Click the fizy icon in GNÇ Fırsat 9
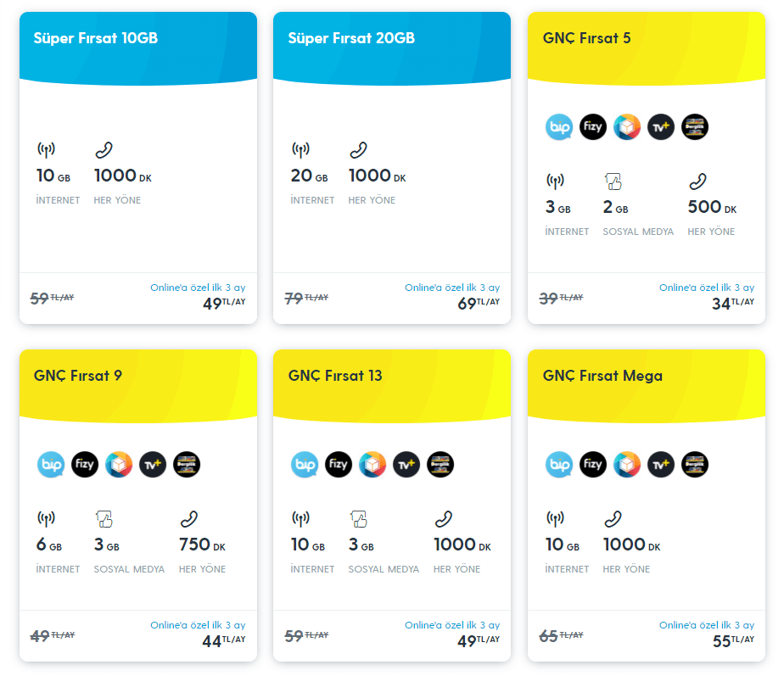This screenshot has width=784, height=676. coord(85,464)
